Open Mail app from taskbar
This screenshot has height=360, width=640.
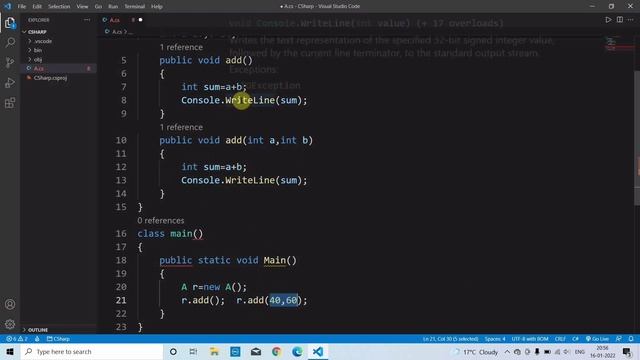point(256,352)
